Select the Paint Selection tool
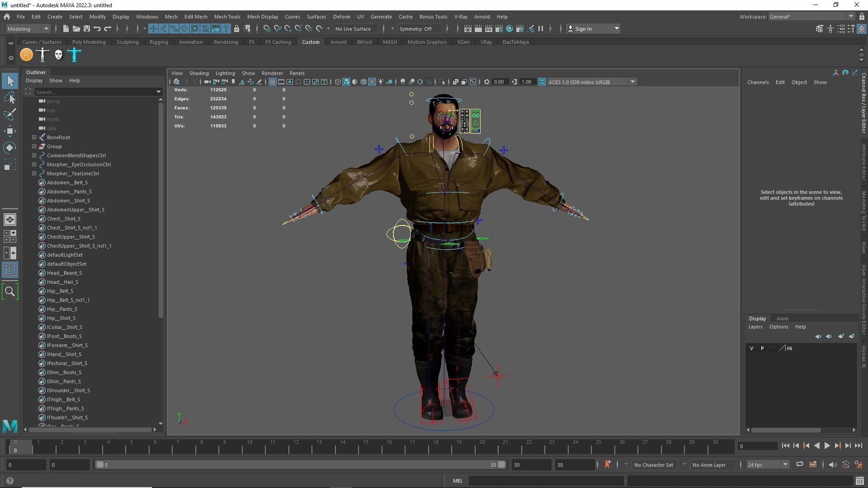Screen dimensions: 868x488 tap(10, 114)
